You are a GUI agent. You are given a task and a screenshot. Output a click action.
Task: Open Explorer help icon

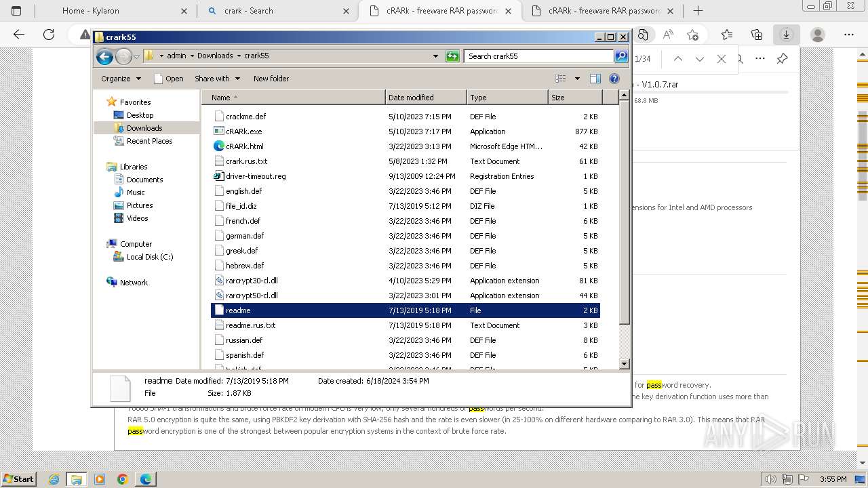[x=614, y=79]
